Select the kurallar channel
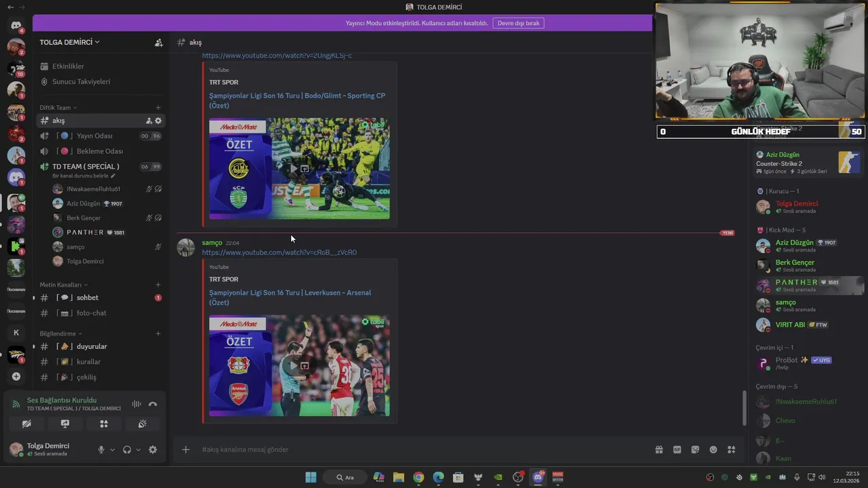The width and height of the screenshot is (868, 488). [x=100, y=362]
